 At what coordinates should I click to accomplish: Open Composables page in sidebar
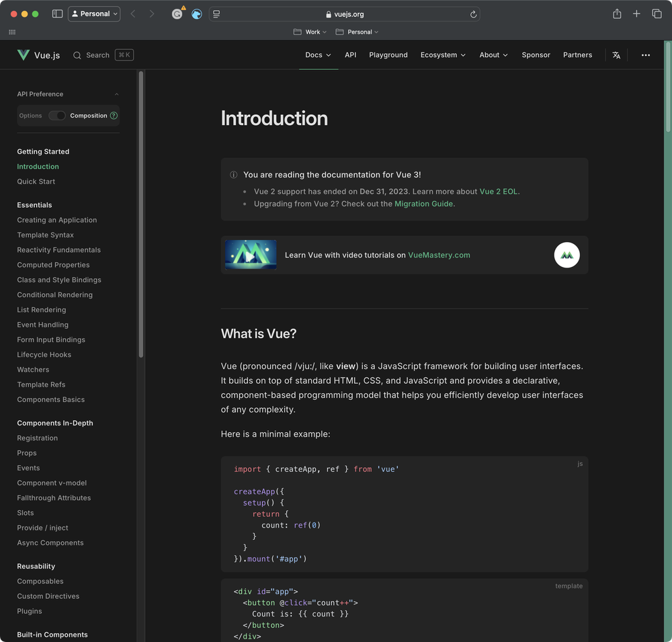40,581
